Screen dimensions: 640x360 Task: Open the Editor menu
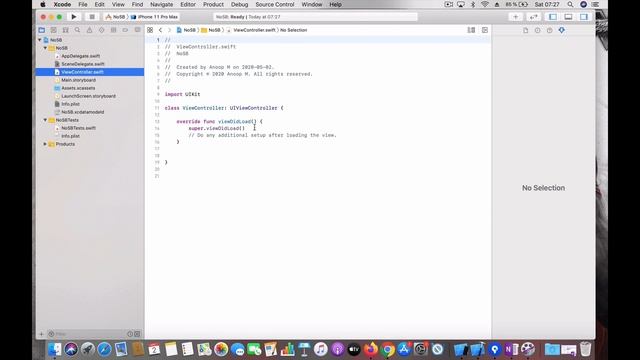(x=188, y=4)
